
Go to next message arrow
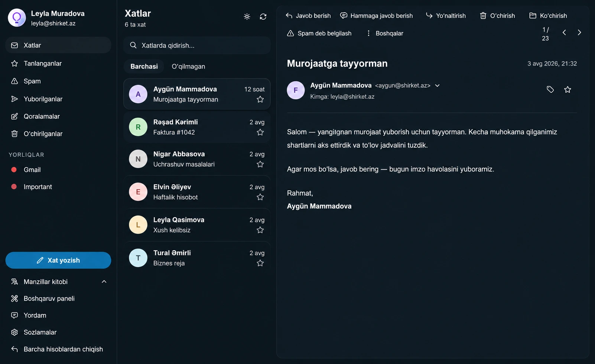tap(579, 33)
